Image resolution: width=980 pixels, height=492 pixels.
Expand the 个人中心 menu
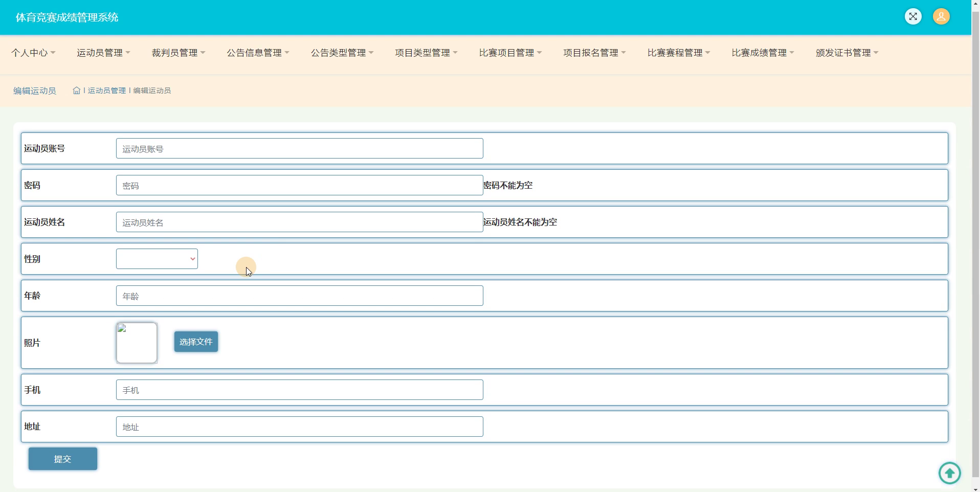33,53
